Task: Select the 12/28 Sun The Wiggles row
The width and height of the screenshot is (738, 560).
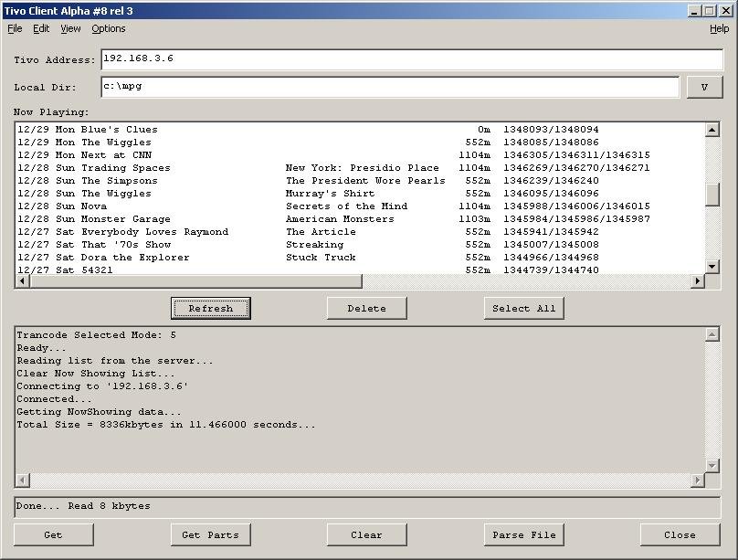Action: pos(360,194)
